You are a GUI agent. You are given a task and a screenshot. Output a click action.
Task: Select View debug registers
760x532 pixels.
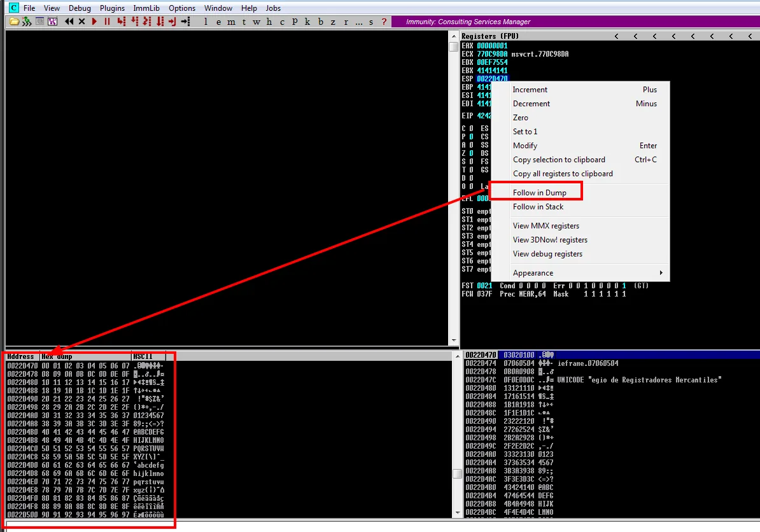pos(547,254)
